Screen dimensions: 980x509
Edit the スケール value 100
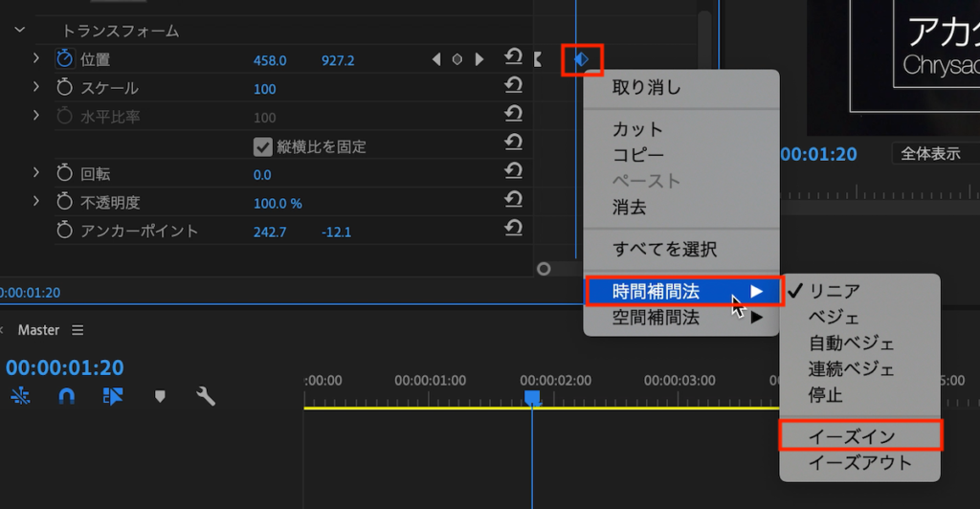[x=264, y=89]
